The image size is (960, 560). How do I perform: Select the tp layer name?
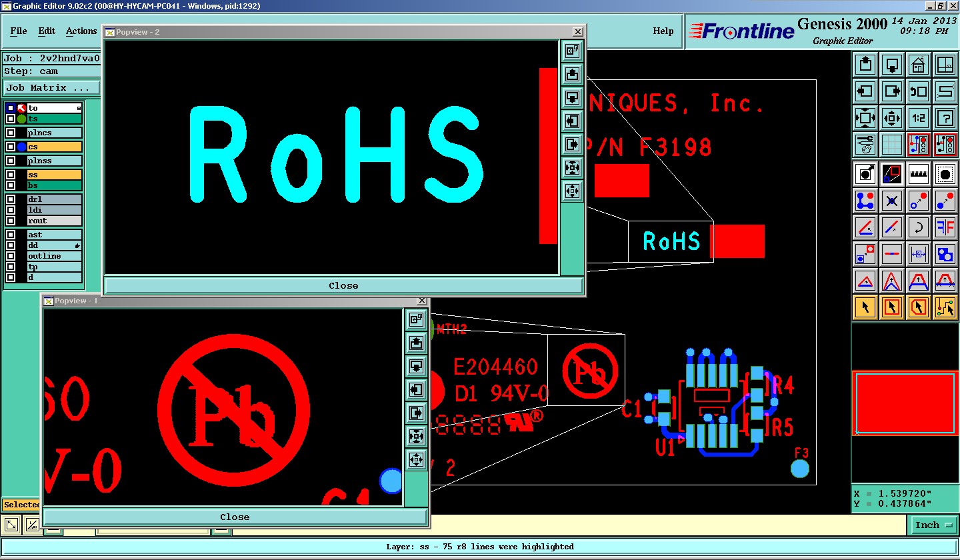(54, 267)
